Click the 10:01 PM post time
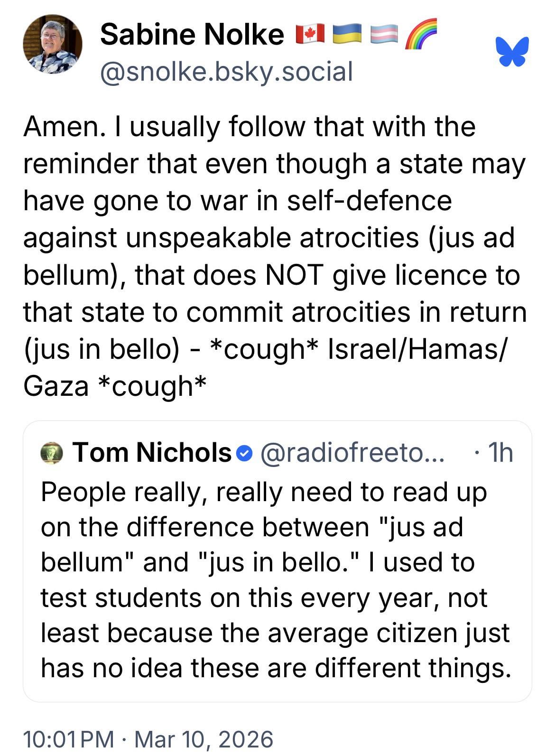This screenshot has height=756, width=555. point(68,739)
